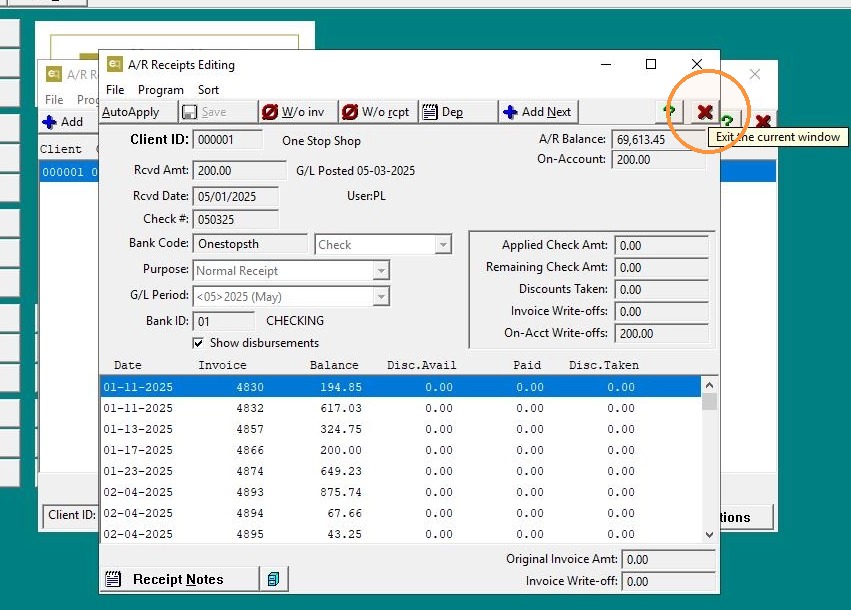Viewport: 851px width, 610px height.
Task: Open the Sort menu
Action: tap(208, 90)
